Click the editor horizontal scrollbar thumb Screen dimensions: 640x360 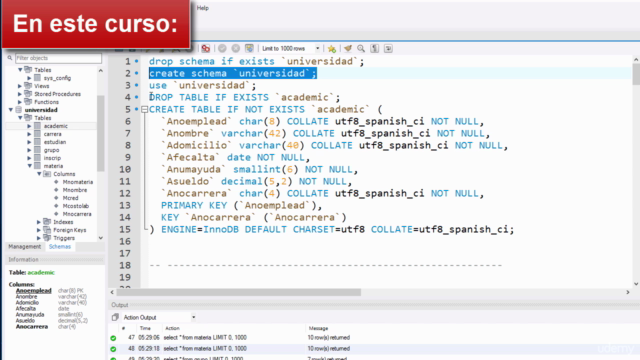click(x=239, y=292)
